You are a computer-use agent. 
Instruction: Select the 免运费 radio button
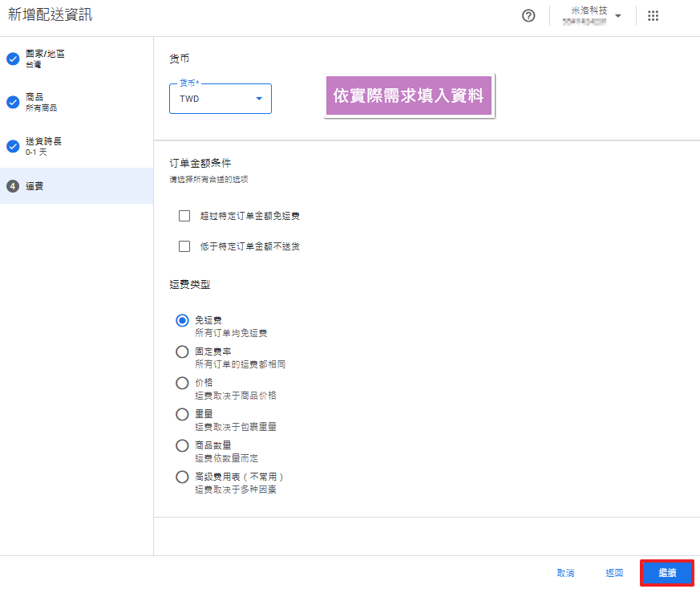coord(182,321)
